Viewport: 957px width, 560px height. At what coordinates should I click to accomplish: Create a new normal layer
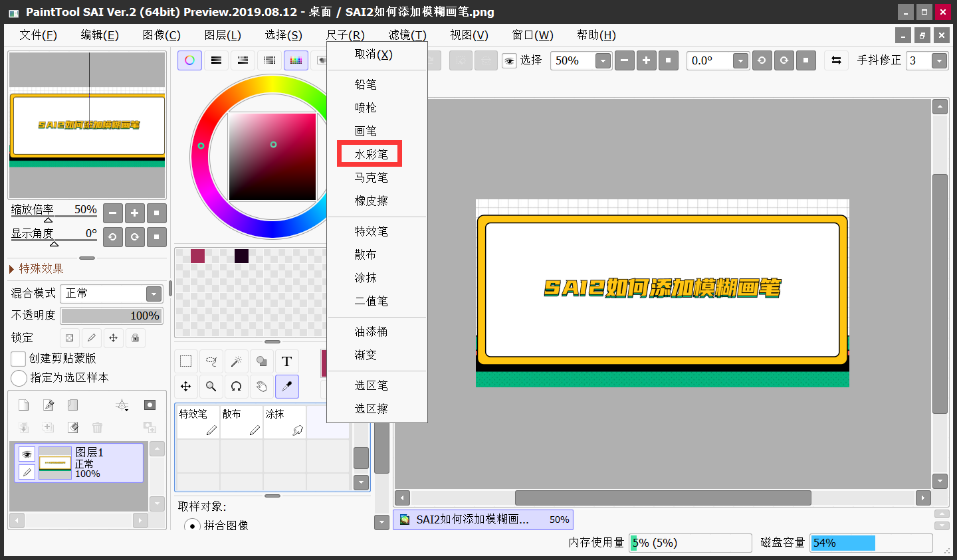23,405
